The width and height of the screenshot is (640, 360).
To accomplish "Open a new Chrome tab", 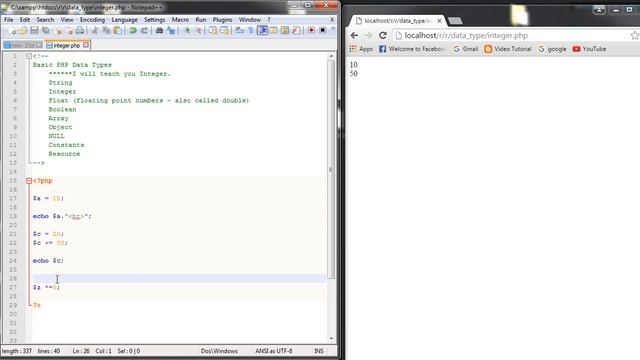I will pyautogui.click(x=455, y=20).
